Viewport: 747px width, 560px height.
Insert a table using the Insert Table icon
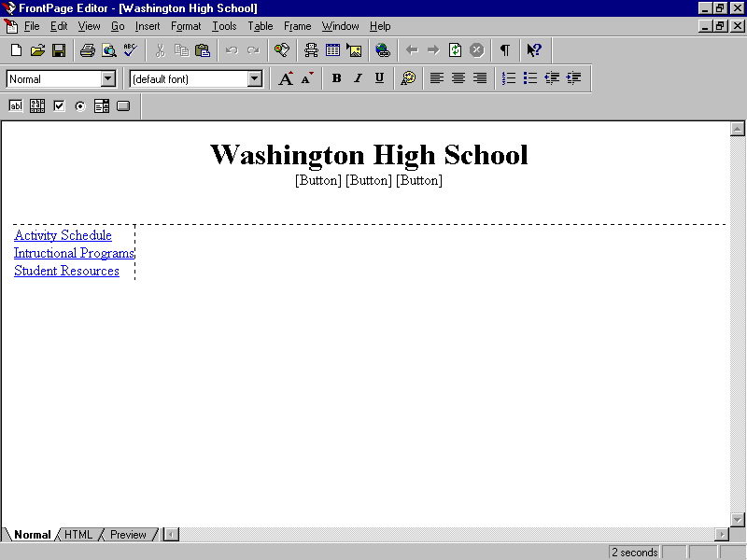pos(332,49)
